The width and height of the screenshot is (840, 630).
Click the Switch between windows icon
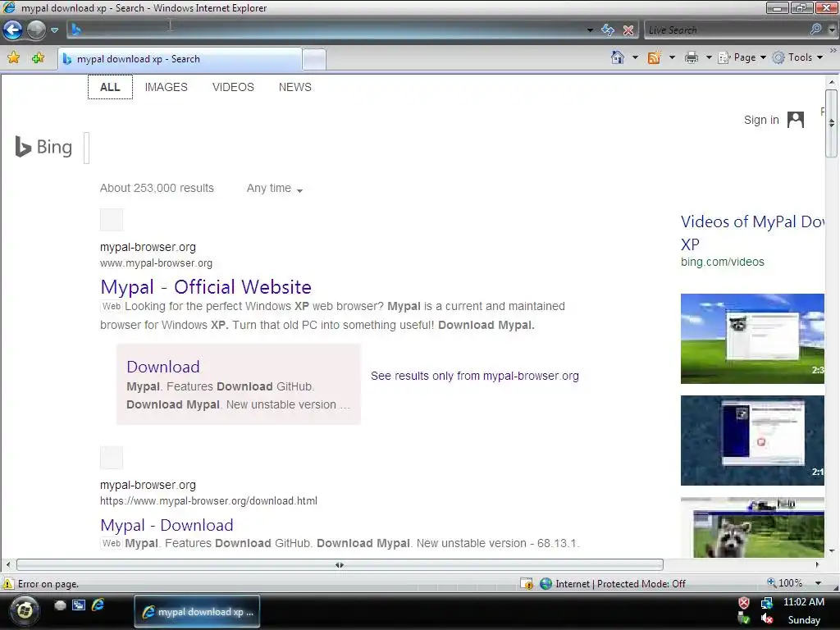click(79, 605)
